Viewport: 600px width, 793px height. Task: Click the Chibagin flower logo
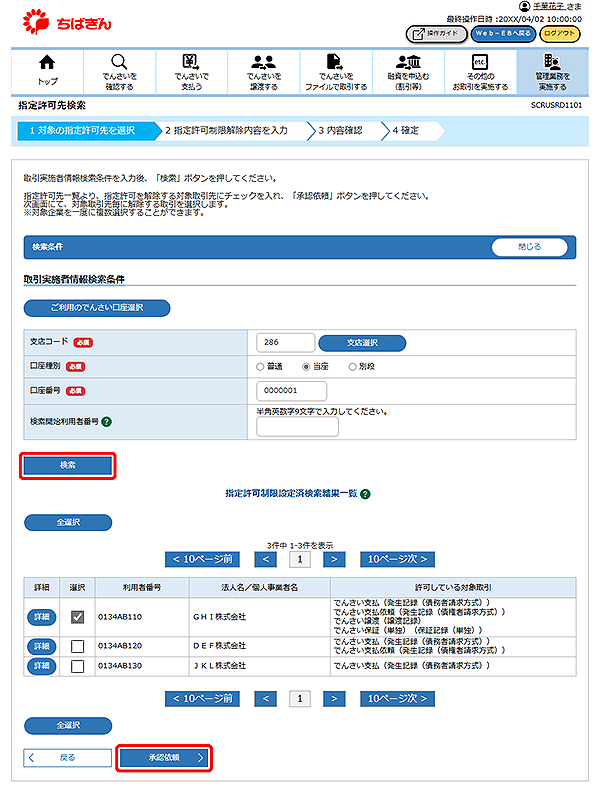[x=36, y=22]
